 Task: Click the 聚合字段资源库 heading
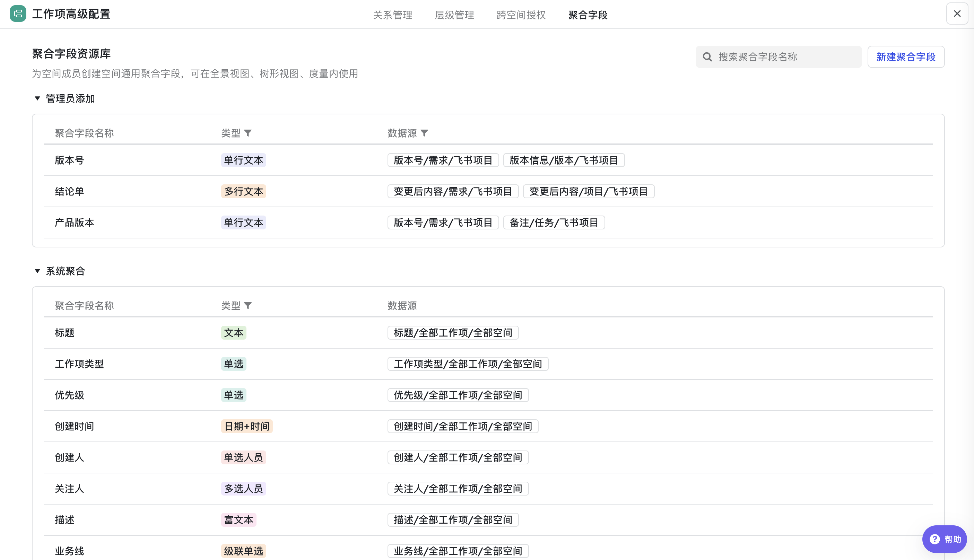[x=71, y=54]
